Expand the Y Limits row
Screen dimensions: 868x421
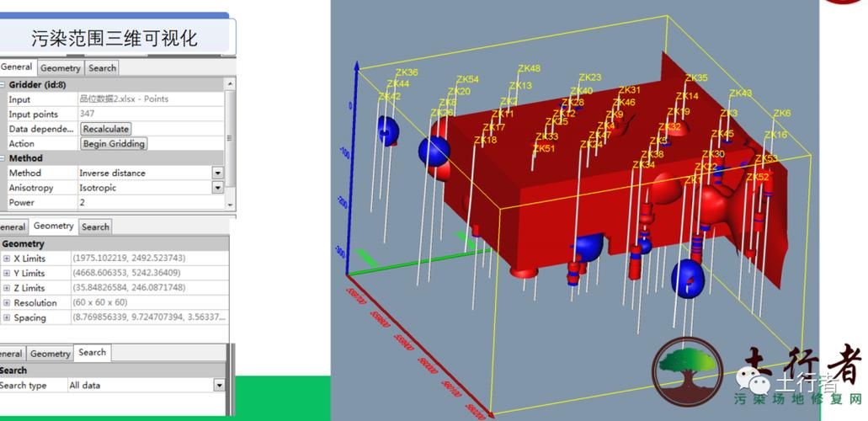pyautogui.click(x=7, y=273)
